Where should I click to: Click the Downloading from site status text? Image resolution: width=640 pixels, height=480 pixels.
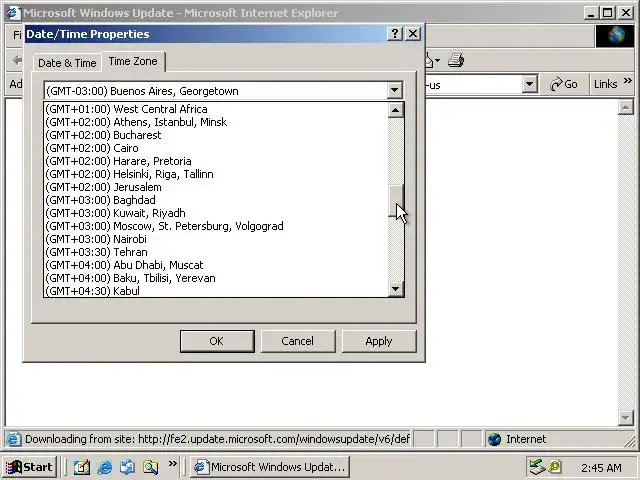(x=217, y=439)
